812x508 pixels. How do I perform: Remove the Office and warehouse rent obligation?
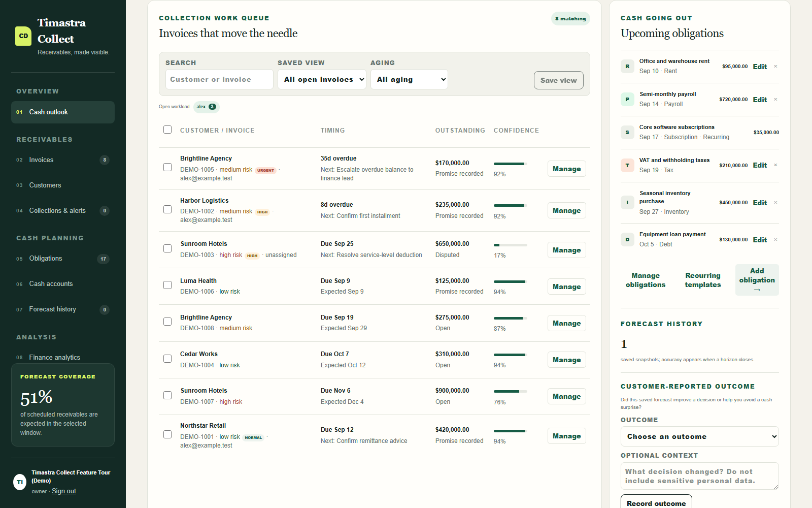pyautogui.click(x=775, y=67)
